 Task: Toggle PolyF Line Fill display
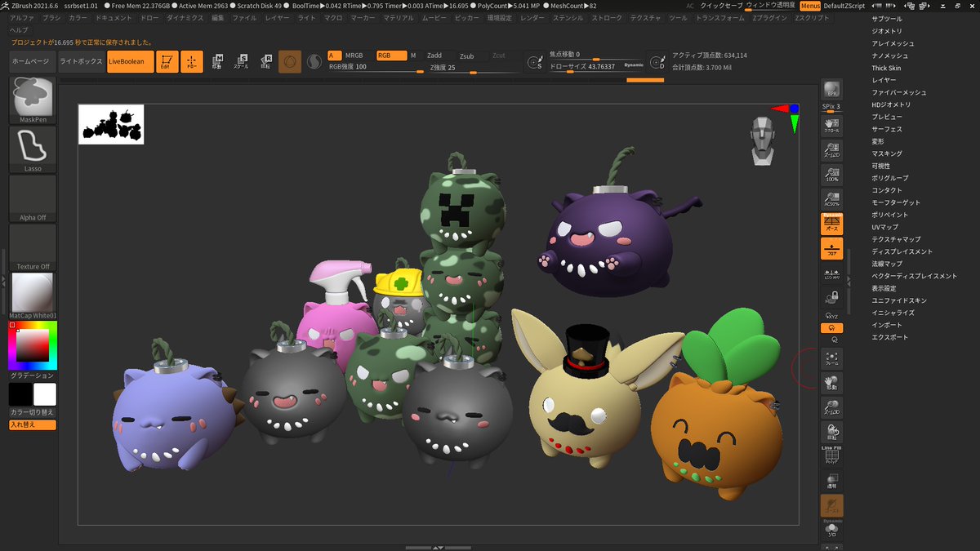(x=832, y=455)
